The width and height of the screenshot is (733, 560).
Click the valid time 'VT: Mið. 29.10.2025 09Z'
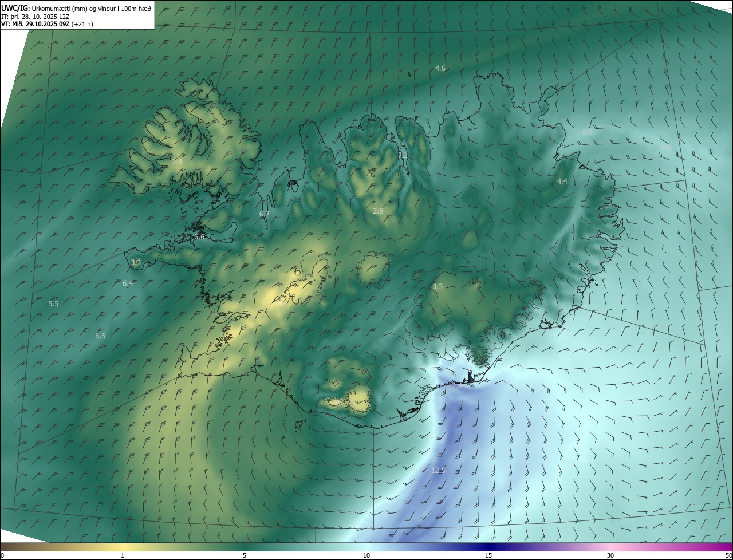[35, 24]
